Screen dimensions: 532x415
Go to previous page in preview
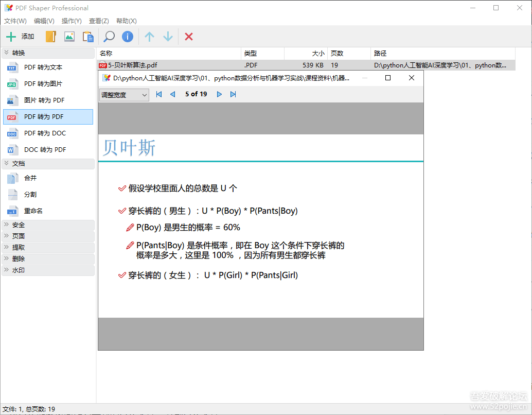(x=172, y=94)
